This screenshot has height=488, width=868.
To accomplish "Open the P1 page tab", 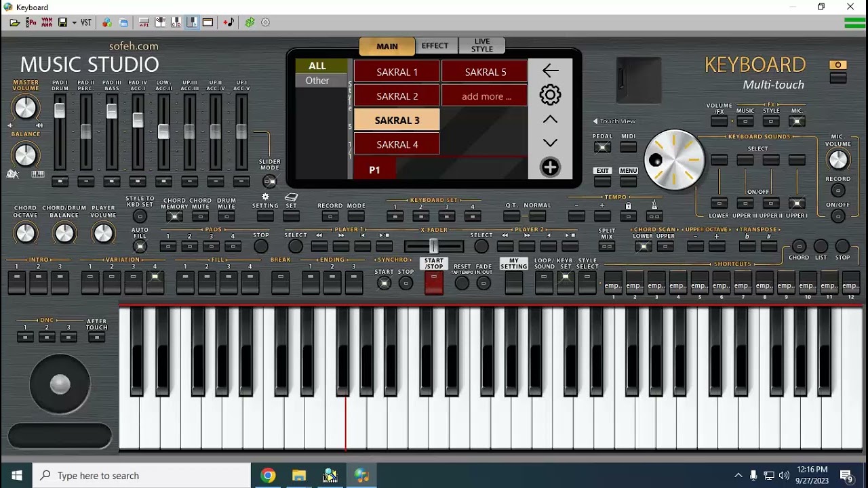I will (x=374, y=169).
